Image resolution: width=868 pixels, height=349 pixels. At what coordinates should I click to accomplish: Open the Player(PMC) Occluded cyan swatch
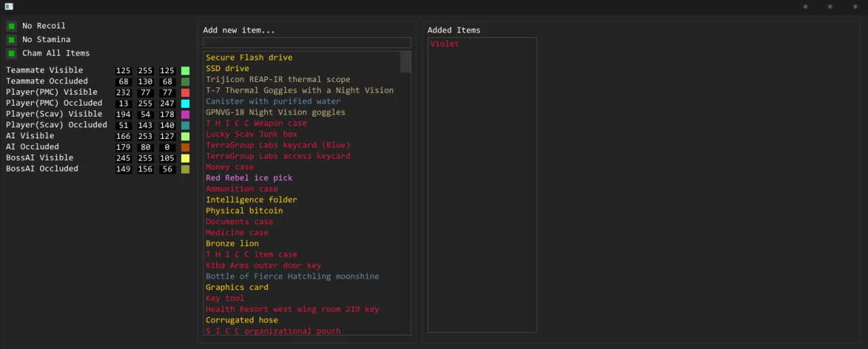point(185,104)
